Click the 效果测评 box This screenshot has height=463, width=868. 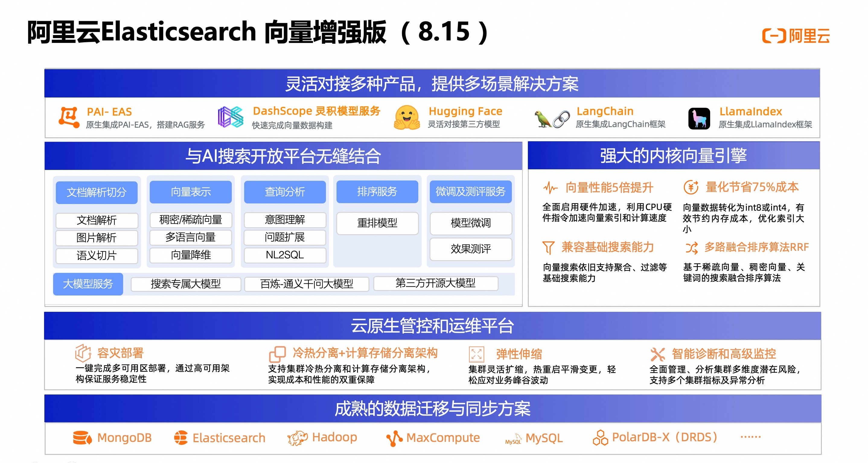pyautogui.click(x=471, y=249)
